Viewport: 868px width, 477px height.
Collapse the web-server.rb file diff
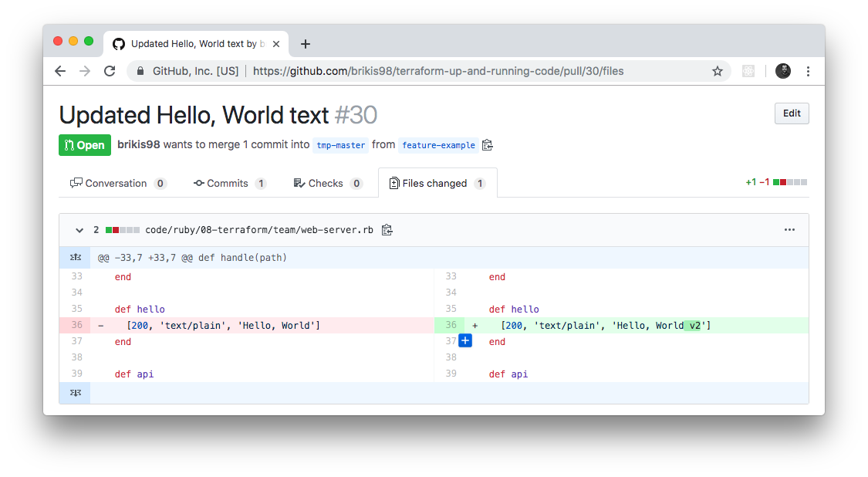(79, 229)
